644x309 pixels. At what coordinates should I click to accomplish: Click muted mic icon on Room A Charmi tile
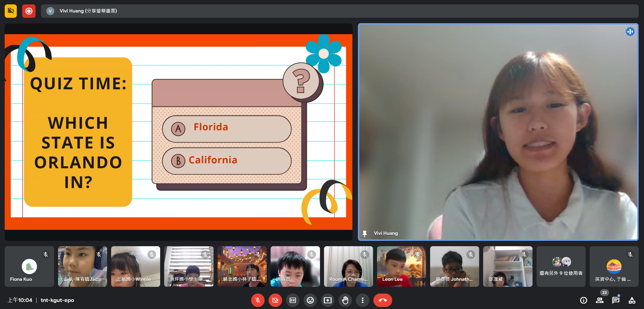pos(365,255)
